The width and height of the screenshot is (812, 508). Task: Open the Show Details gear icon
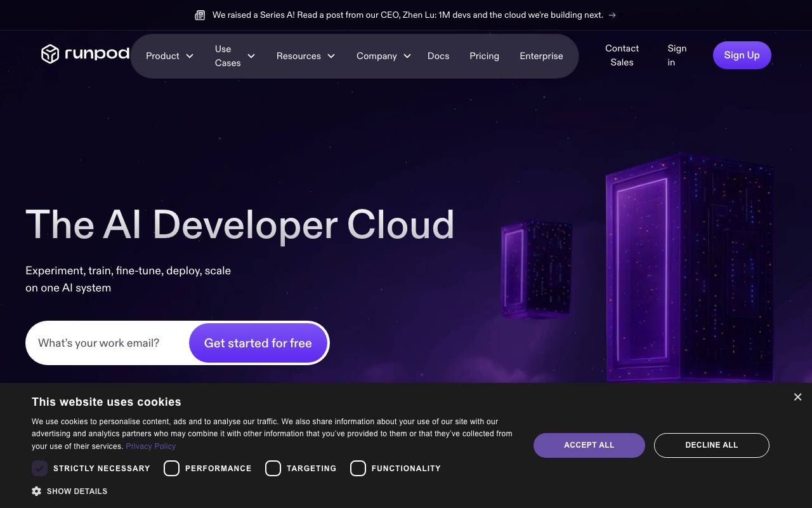[37, 491]
